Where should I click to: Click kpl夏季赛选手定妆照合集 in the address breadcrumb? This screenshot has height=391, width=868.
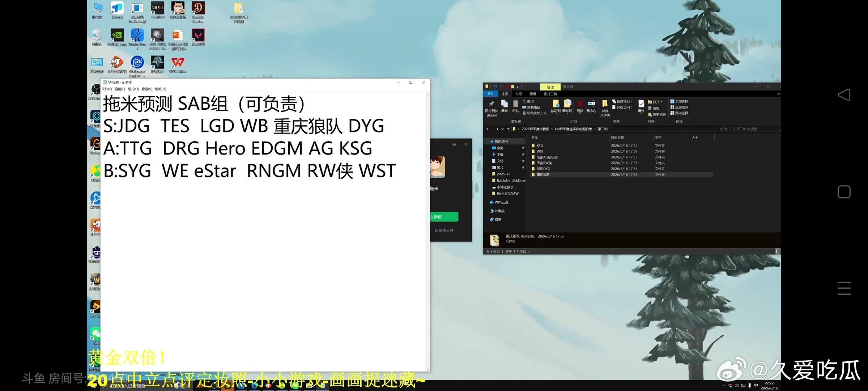pos(573,129)
